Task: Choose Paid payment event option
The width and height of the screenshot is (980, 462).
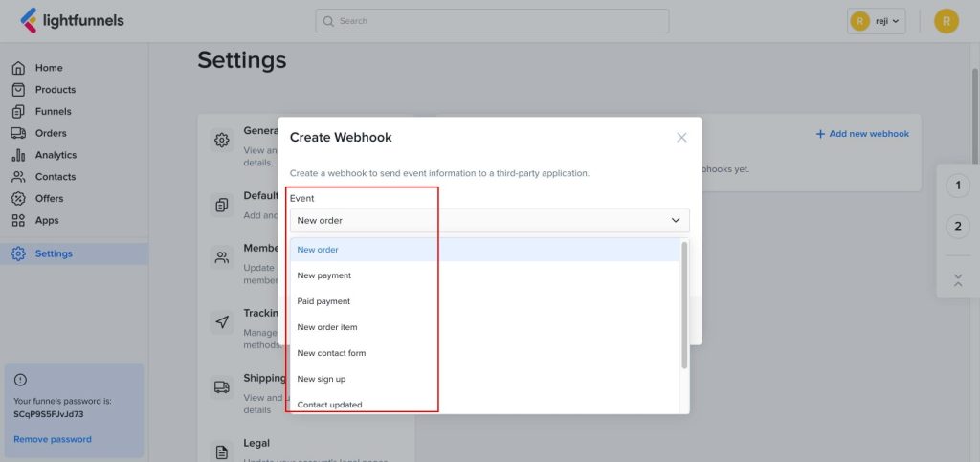Action: pyautogui.click(x=484, y=301)
